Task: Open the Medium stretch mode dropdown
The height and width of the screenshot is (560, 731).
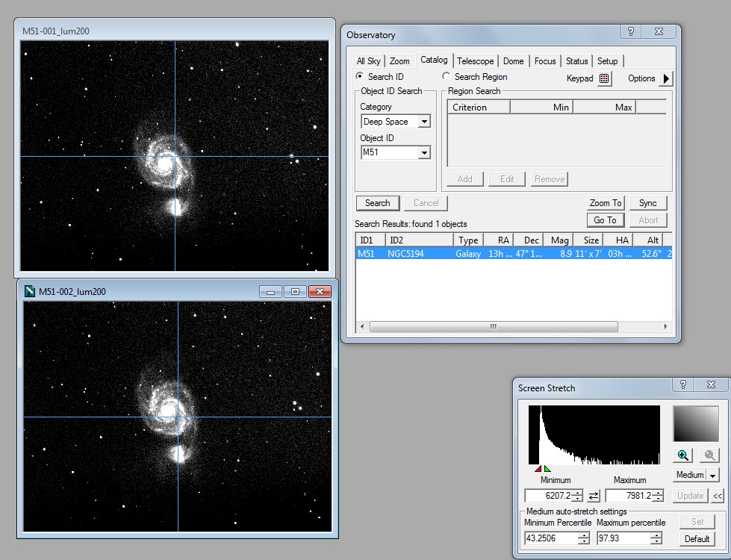Action: pyautogui.click(x=712, y=475)
